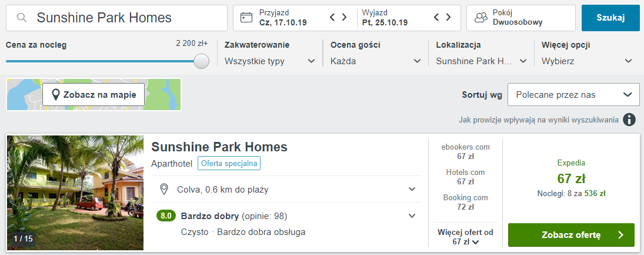Advance arrival date with next arrow
The height and width of the screenshot is (255, 644).
[x=344, y=17]
